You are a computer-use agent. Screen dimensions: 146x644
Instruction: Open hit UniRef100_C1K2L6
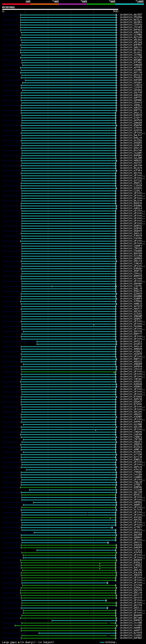pos(131,550)
